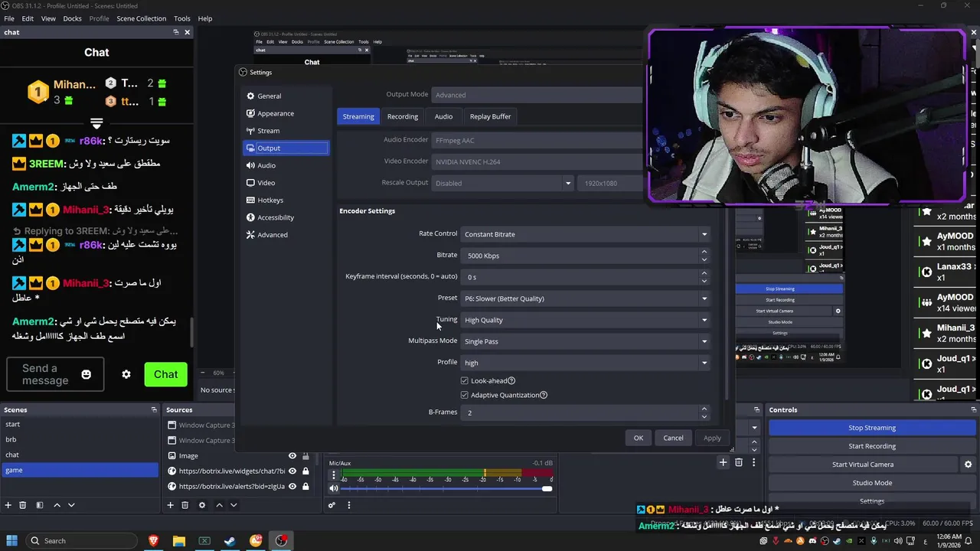Hide the botrix widgets/chat source
Viewport: 980px width, 551px height.
[292, 471]
